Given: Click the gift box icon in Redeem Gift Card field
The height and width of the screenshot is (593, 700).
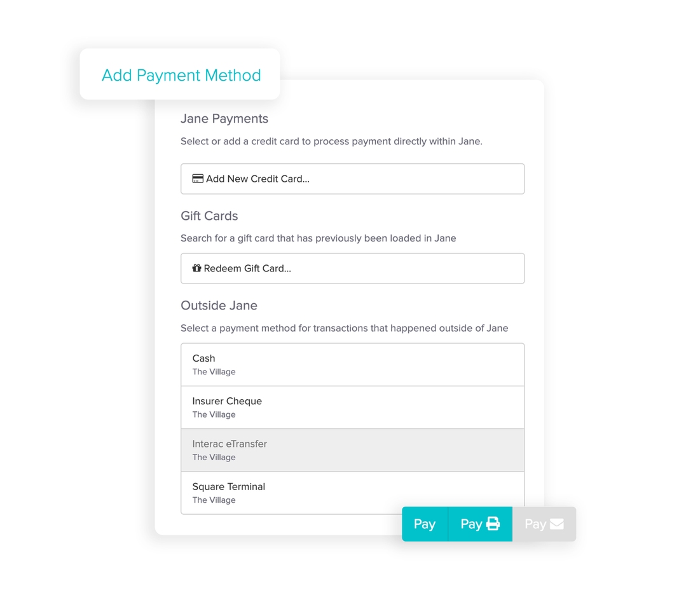Looking at the screenshot, I should click(x=197, y=268).
